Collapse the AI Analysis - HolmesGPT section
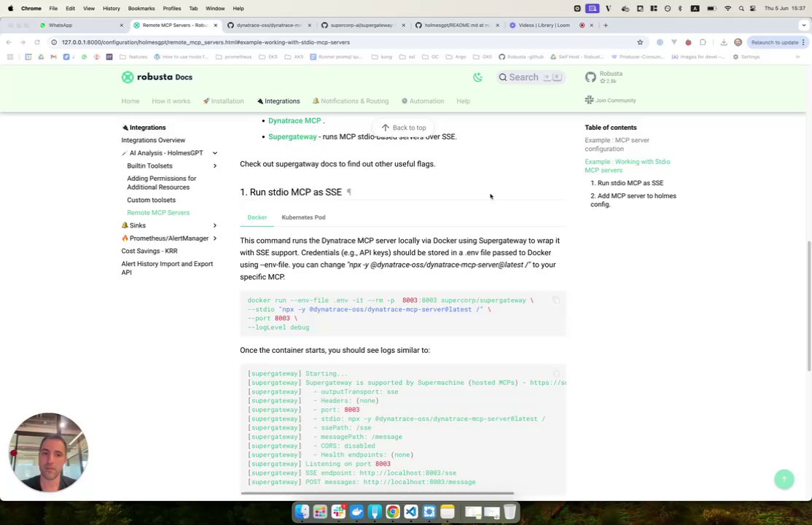The height and width of the screenshot is (525, 812). tap(214, 153)
